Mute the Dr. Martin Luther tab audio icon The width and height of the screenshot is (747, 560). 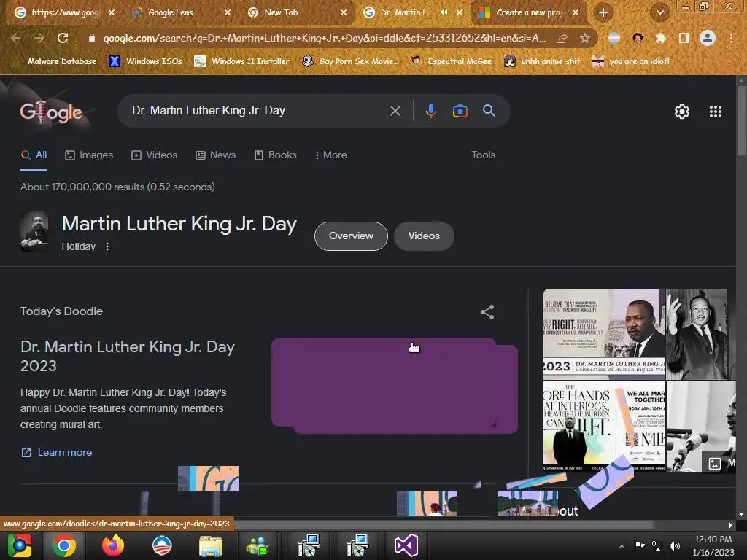tap(444, 12)
